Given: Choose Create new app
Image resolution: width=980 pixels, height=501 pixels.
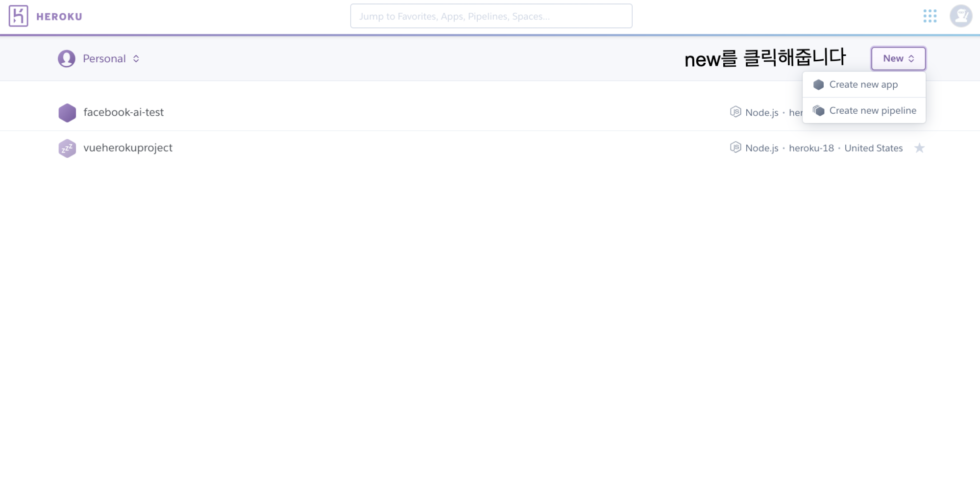Looking at the screenshot, I should (x=864, y=85).
